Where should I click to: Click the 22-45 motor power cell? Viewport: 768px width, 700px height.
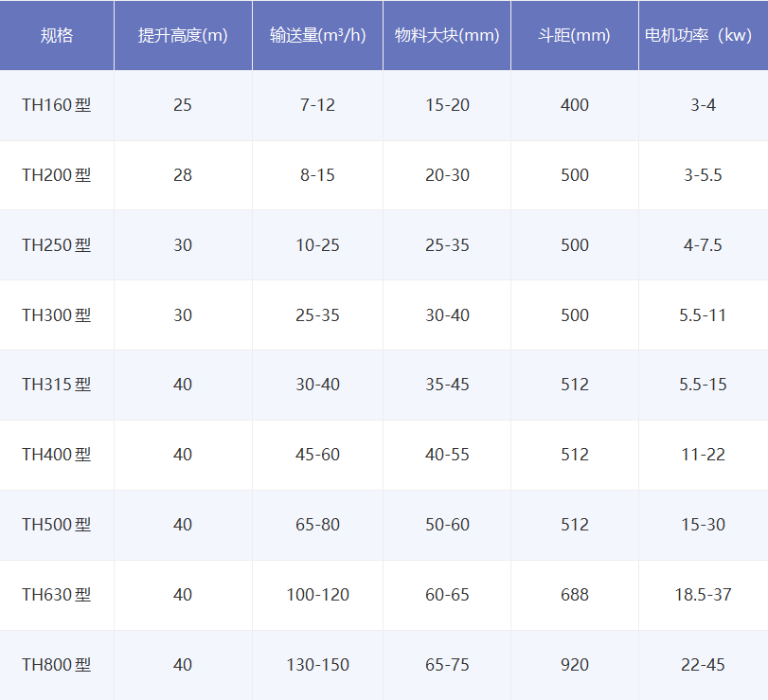point(702,665)
